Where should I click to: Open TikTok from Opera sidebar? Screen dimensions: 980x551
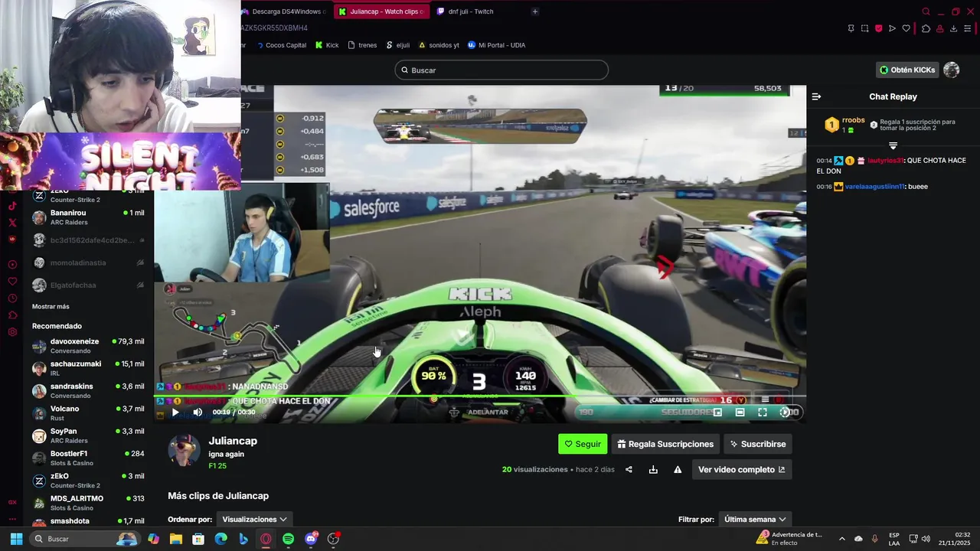pos(12,205)
